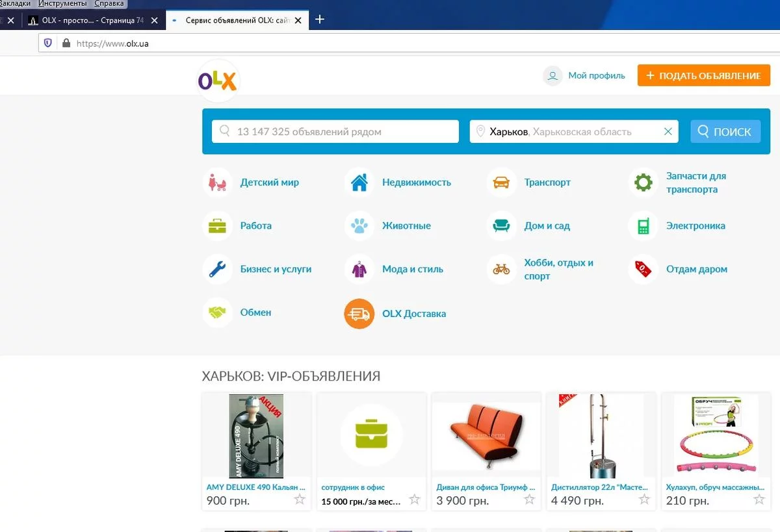Viewport: 780px width, 532px height.
Task: Focus the объявлений рядом search field
Action: tap(335, 131)
